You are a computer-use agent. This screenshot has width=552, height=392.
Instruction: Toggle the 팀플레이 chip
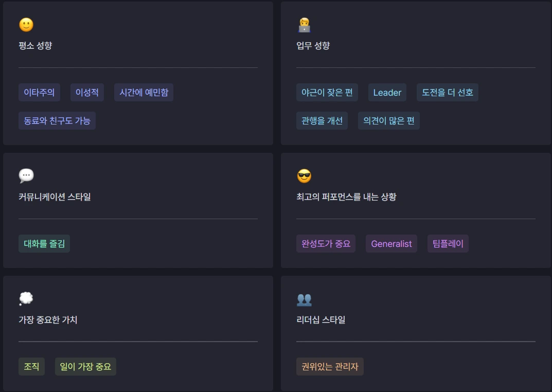[x=448, y=243]
